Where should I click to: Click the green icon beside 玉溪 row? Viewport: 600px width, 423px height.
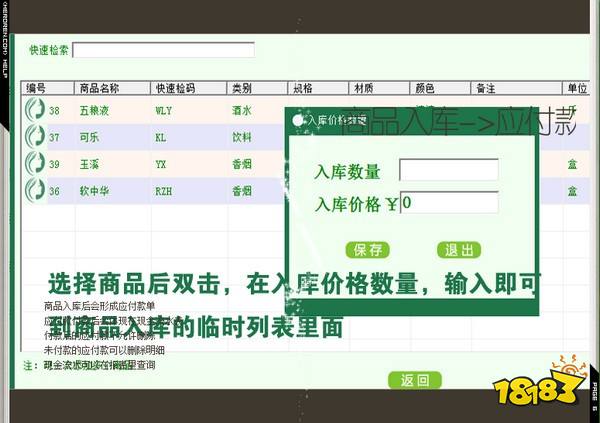click(35, 164)
